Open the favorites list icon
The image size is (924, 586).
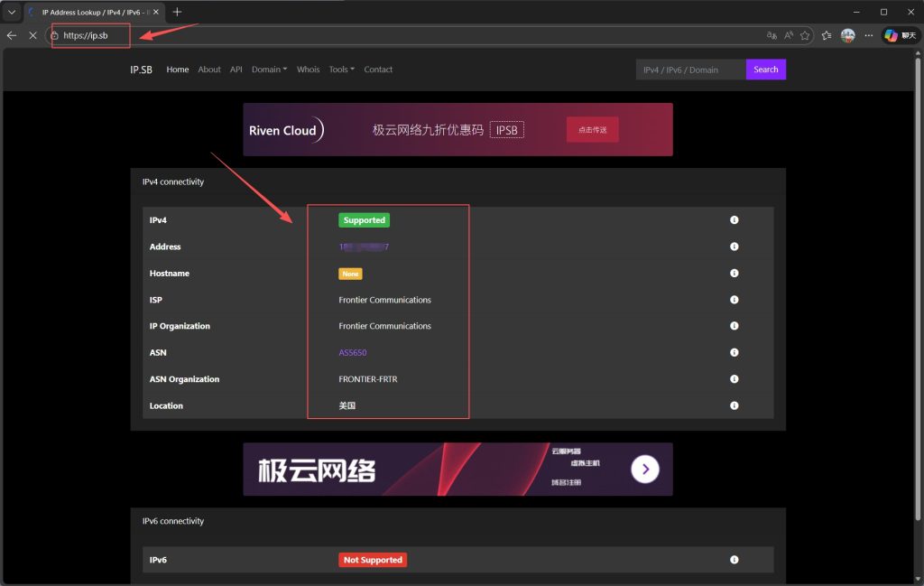coord(827,35)
